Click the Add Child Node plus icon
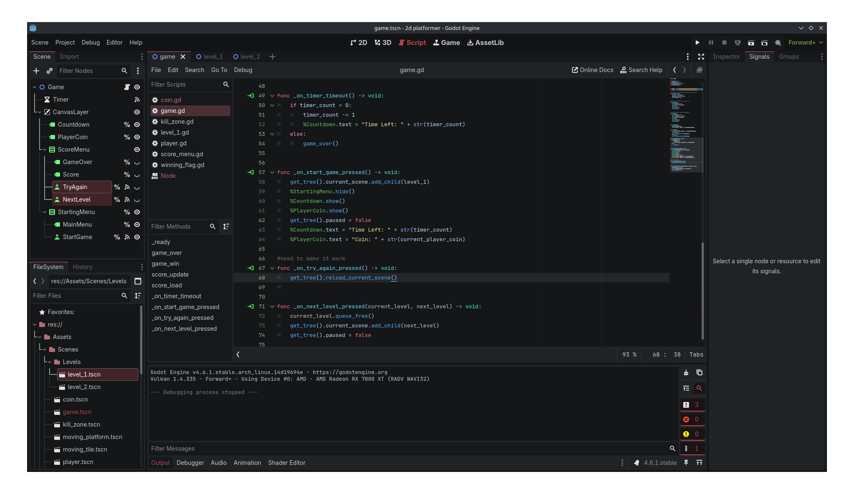 36,71
